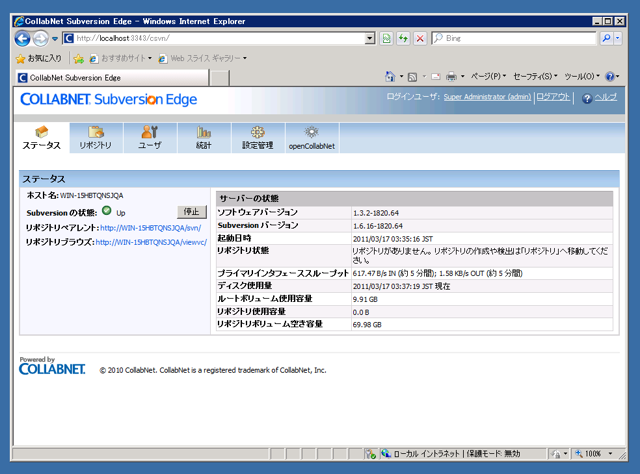The width and height of the screenshot is (640, 474).
Task: Open the セーフティ(S) menu
Action: (535, 76)
